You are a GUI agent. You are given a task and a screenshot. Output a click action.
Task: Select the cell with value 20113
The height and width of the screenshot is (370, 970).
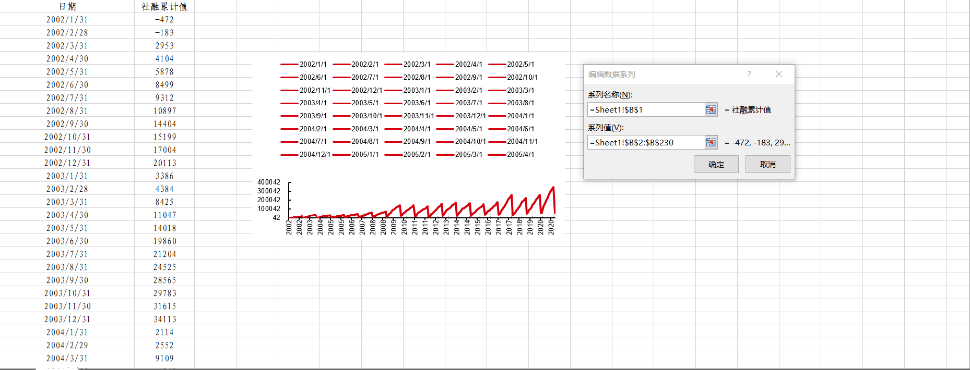(x=165, y=163)
